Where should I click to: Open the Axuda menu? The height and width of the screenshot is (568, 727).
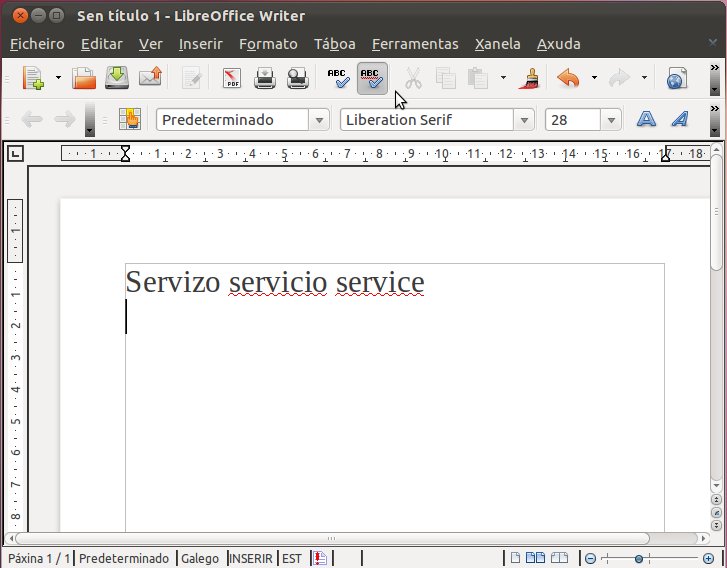[x=559, y=44]
